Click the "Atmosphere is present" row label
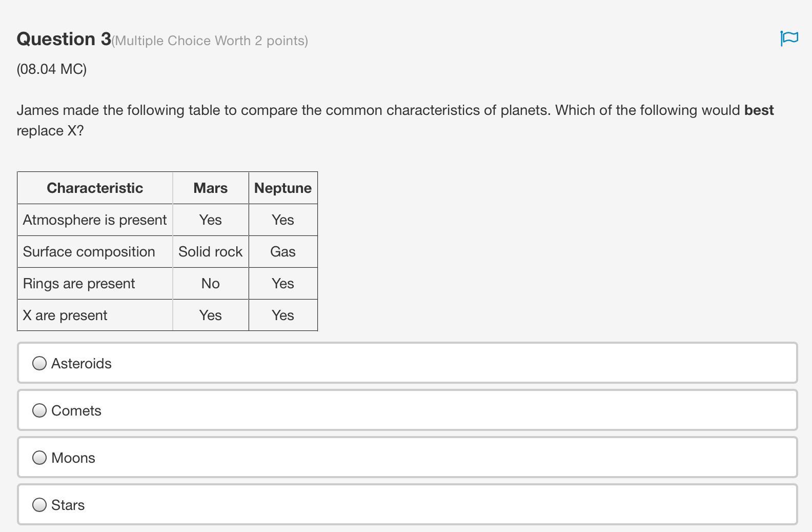This screenshot has height=532, width=812. click(x=95, y=220)
